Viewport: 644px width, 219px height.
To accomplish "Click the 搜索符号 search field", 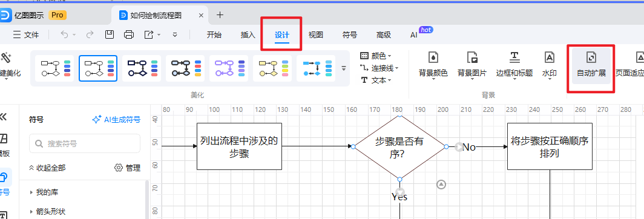I will coord(85,143).
